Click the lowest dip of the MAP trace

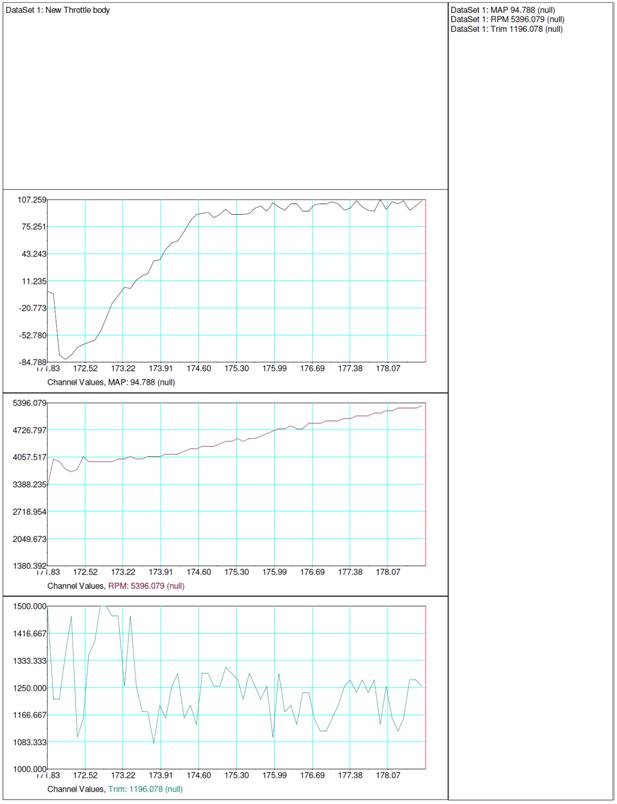click(x=65, y=358)
